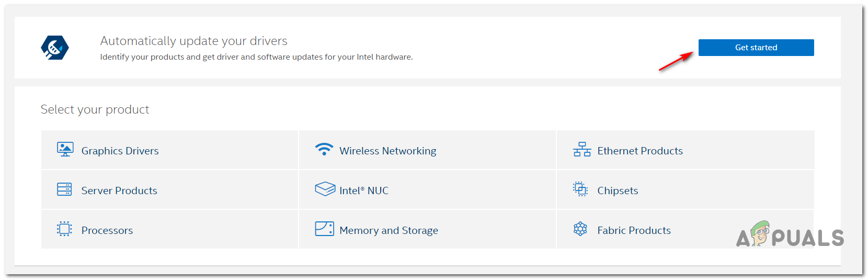868x280 pixels.
Task: Select the Wireless Networking product text
Action: (x=387, y=151)
